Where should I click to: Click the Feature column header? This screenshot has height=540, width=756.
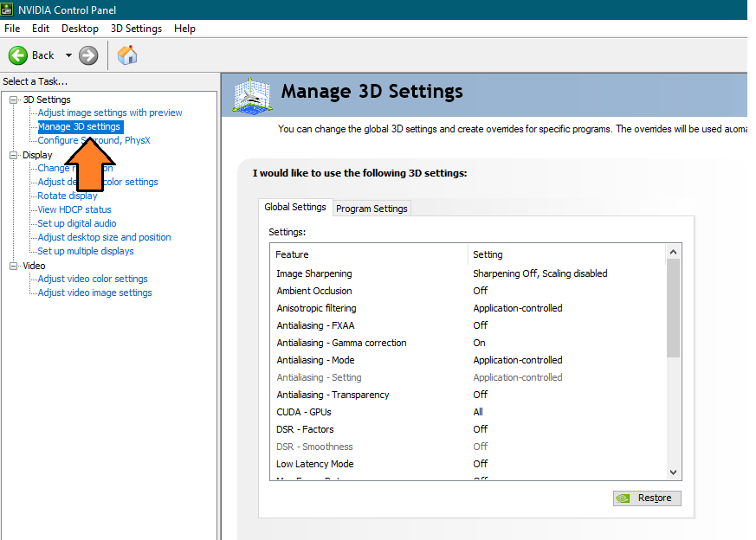tap(369, 254)
